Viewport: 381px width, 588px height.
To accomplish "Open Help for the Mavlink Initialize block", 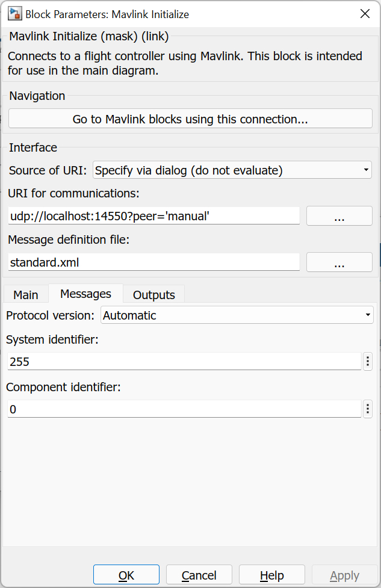I will tap(271, 575).
